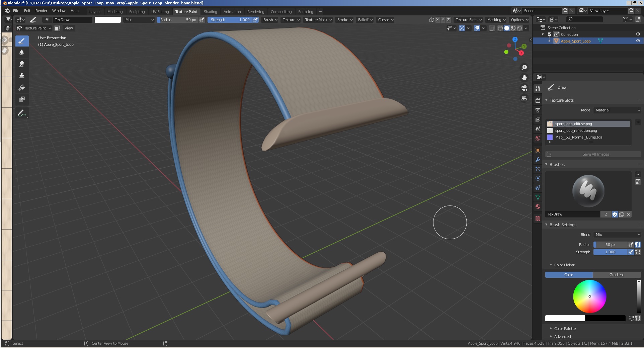
Task: Click the white brush color swatch in header
Action: [108, 20]
